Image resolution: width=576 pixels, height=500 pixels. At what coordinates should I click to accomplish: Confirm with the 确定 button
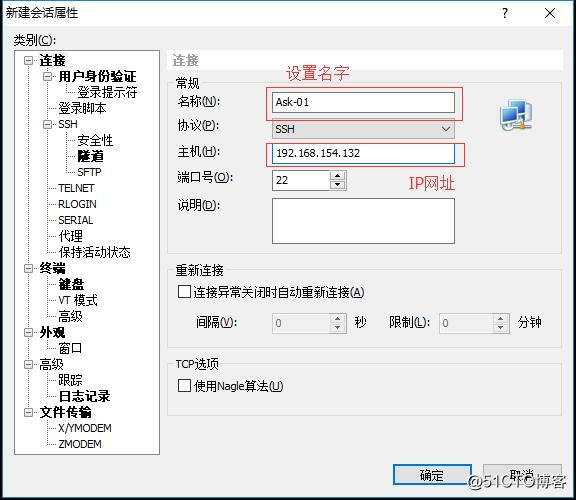pos(432,475)
